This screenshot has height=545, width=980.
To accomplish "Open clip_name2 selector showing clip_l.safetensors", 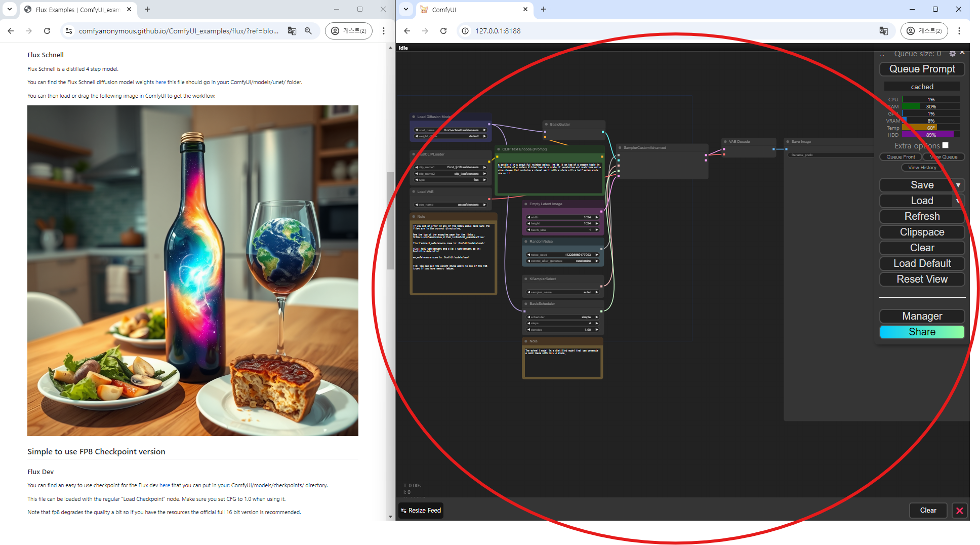I will (451, 174).
